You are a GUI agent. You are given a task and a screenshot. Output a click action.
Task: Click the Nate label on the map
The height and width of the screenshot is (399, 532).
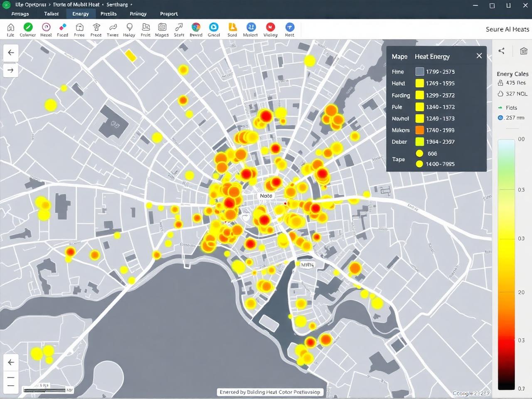(x=266, y=196)
